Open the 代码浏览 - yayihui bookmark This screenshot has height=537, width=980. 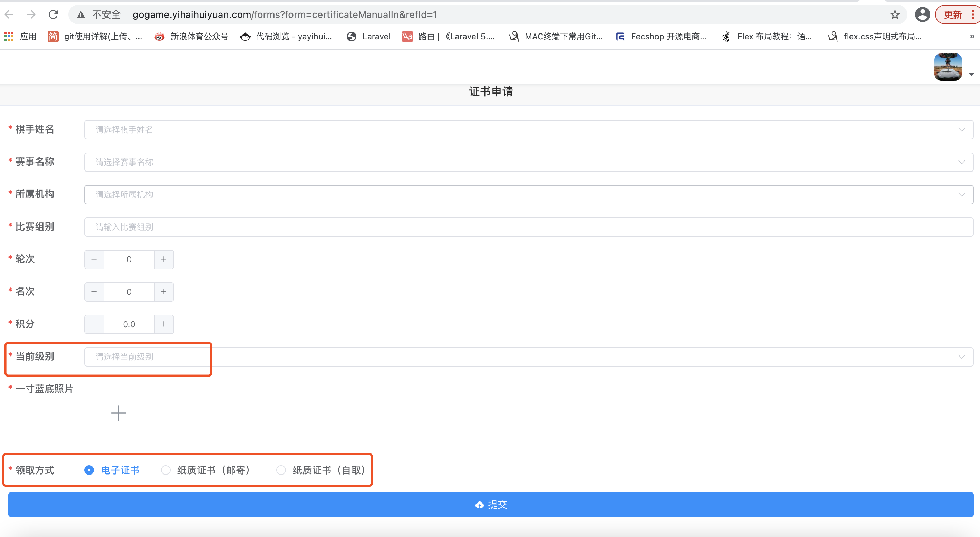click(x=286, y=37)
